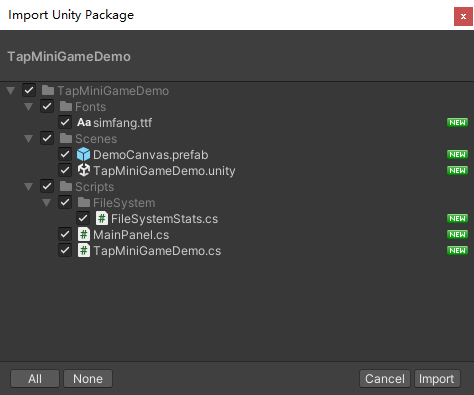Click the simfang.ttf font icon

click(84, 122)
